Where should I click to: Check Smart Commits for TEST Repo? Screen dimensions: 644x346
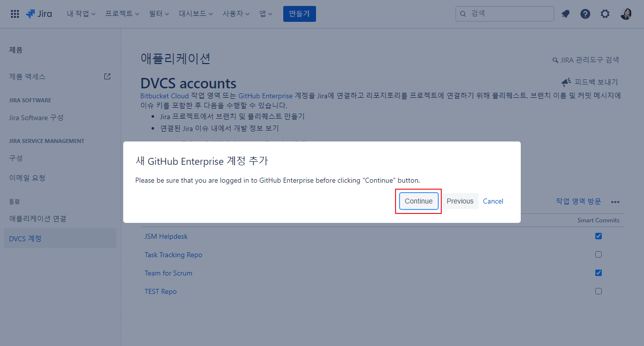[x=598, y=291]
